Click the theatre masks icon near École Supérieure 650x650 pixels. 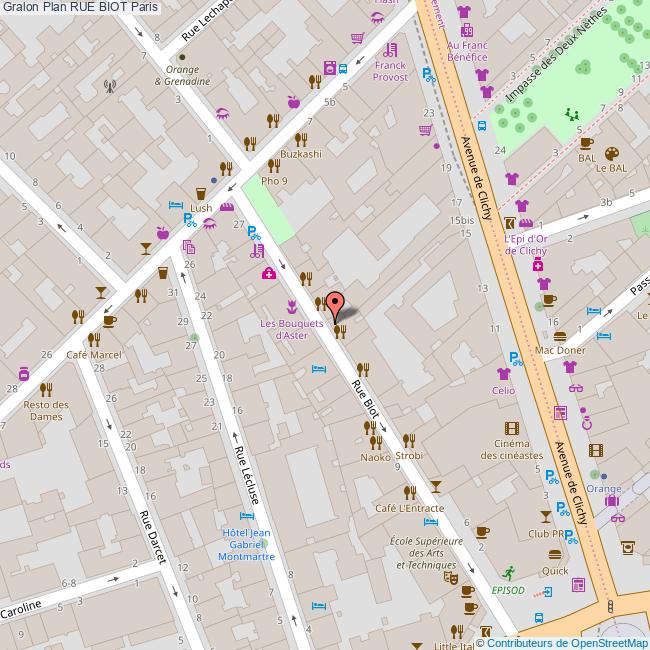[451, 577]
